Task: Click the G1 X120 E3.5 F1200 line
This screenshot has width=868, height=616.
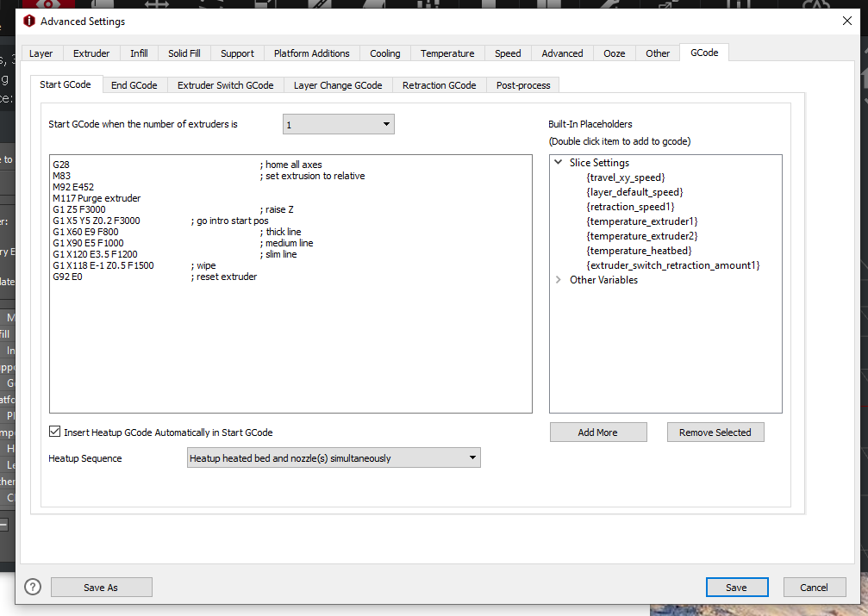Action: tap(174, 254)
